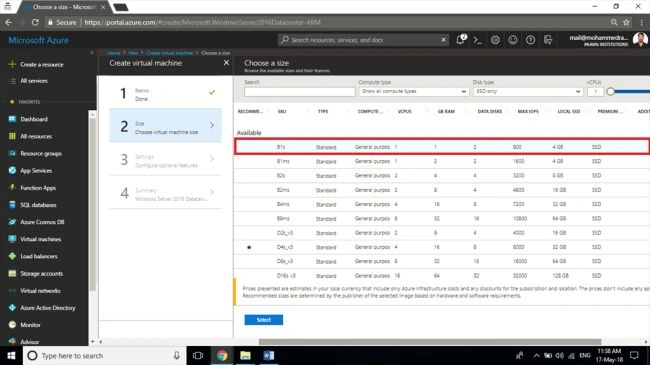Open App Services in sidebar

click(x=36, y=170)
